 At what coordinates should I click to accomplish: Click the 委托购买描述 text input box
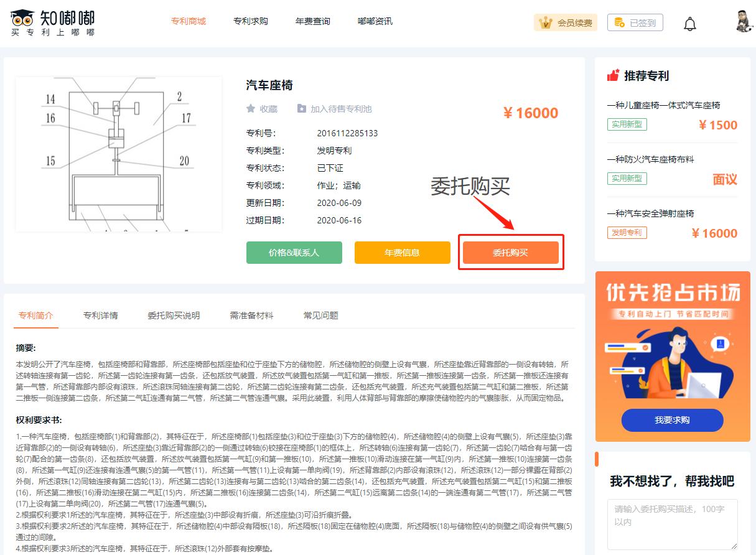673,523
